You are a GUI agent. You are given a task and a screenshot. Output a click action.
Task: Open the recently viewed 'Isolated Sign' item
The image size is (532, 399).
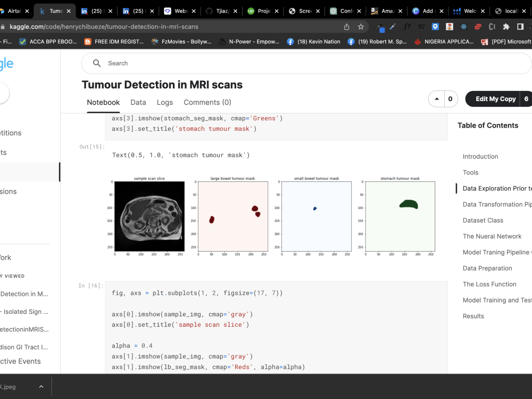pyautogui.click(x=24, y=311)
